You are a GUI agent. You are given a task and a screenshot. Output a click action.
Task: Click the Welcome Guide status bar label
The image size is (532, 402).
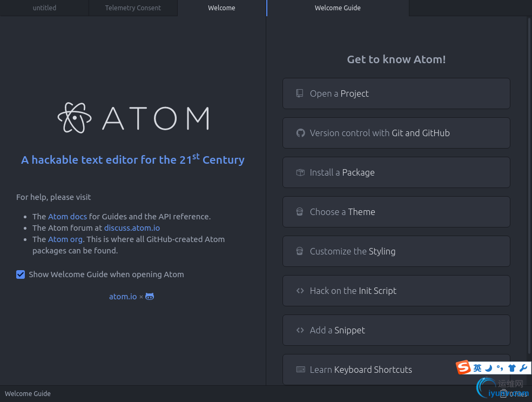click(28, 394)
